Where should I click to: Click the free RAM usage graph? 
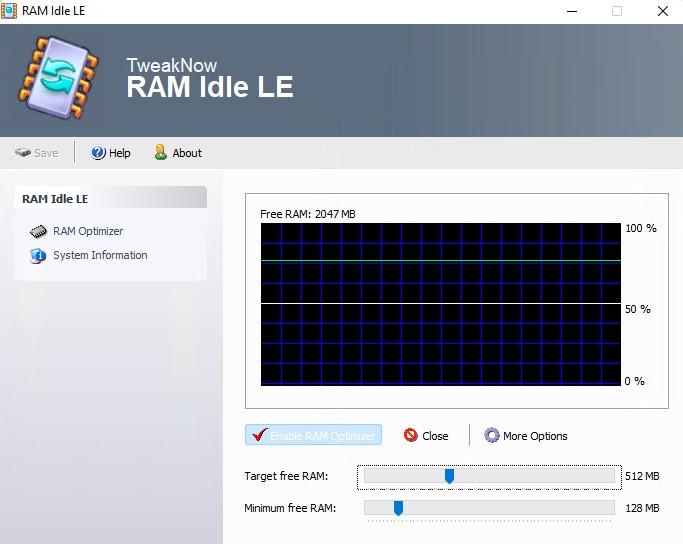click(441, 304)
